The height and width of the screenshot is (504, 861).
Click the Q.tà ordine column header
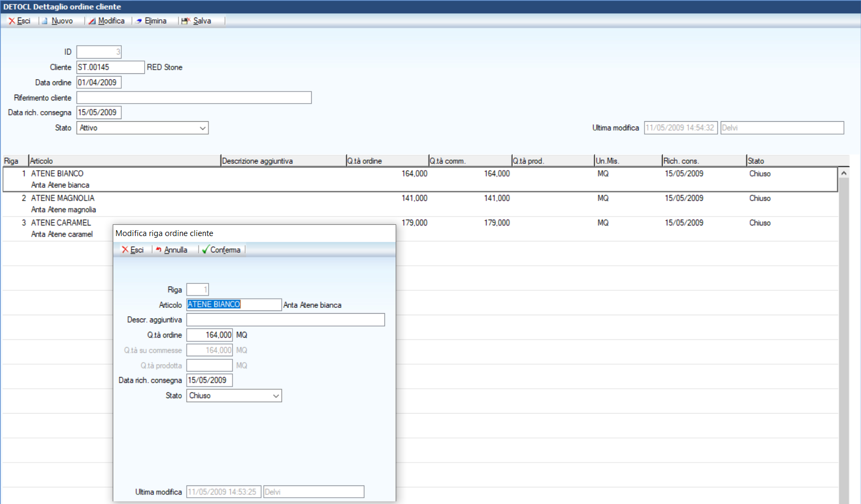(387, 161)
